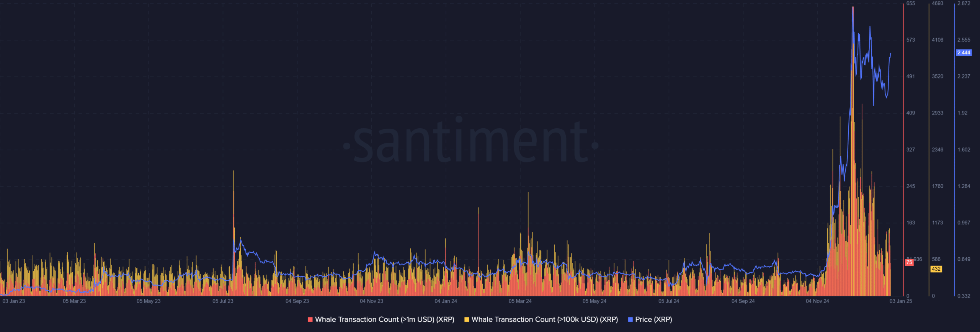Toggle the Price (XRP) legend label

tap(653, 319)
